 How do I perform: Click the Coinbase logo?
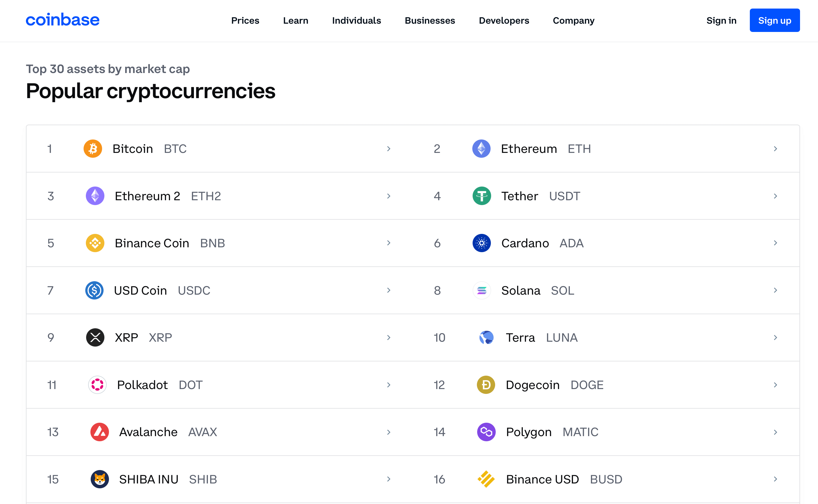tap(63, 20)
